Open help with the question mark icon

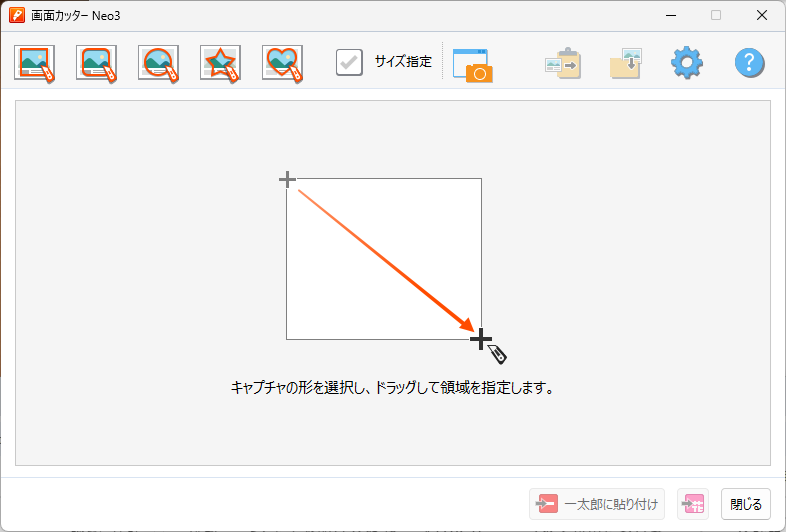pyautogui.click(x=750, y=63)
